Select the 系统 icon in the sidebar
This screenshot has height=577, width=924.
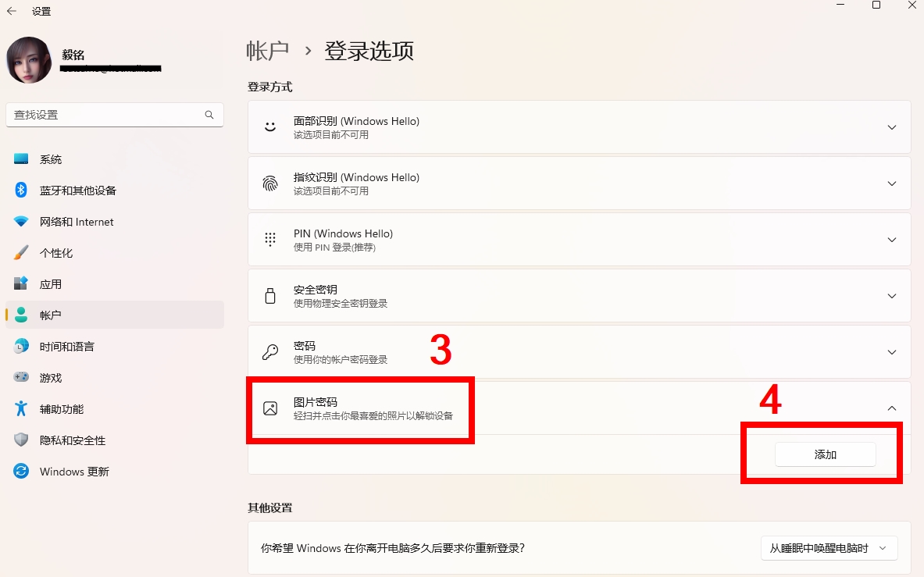pyautogui.click(x=21, y=158)
